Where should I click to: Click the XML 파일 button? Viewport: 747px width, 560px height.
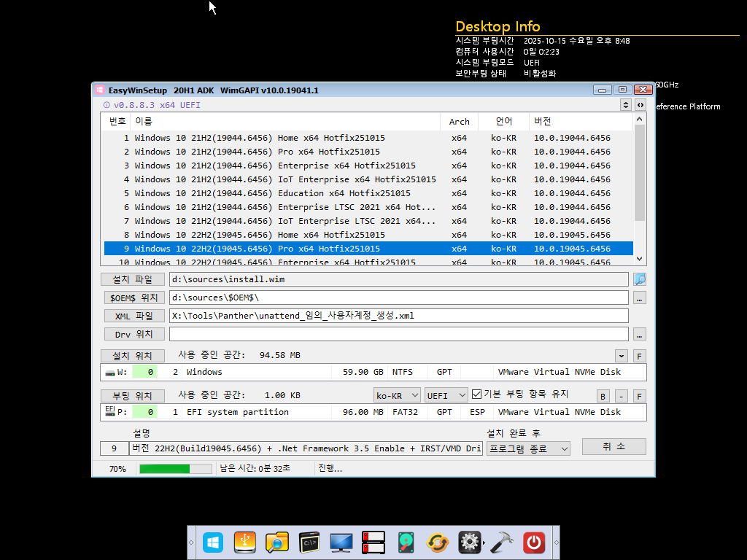[x=134, y=316]
